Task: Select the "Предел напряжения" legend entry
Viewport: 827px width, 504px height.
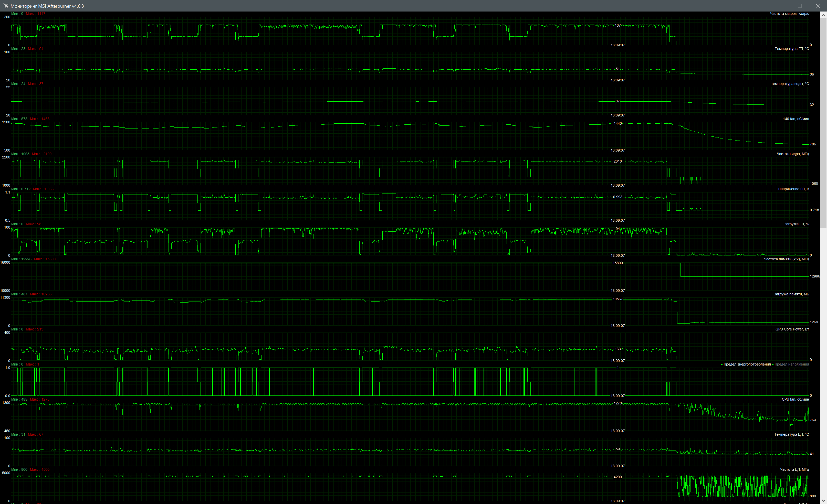Action: (x=791, y=364)
